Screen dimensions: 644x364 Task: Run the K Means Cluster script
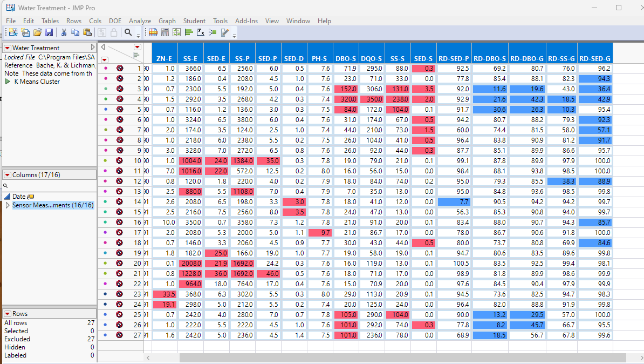(x=8, y=82)
